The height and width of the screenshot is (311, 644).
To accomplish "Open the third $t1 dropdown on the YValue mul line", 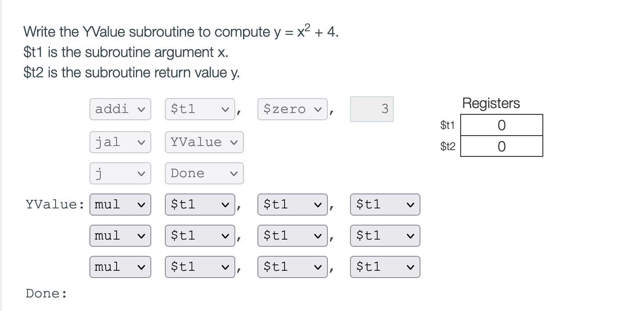I will [385, 204].
